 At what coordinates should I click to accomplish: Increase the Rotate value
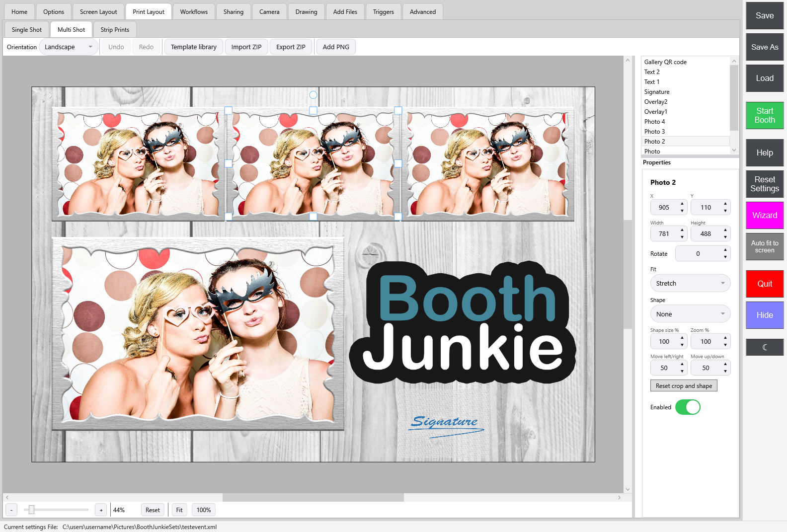(725, 250)
